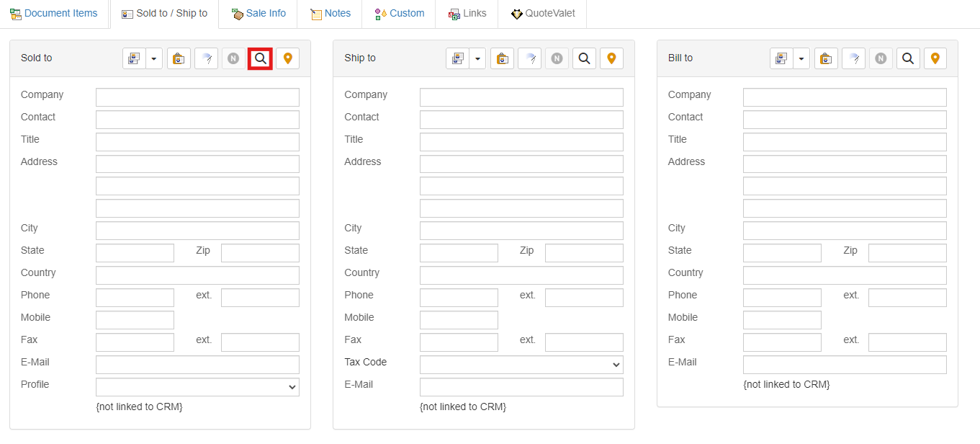Click the contact cards copy icon in Sold to
The height and width of the screenshot is (444, 980).
[134, 58]
